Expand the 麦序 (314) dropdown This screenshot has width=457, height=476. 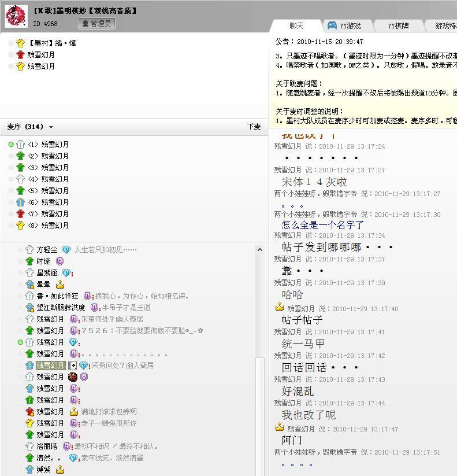51,127
